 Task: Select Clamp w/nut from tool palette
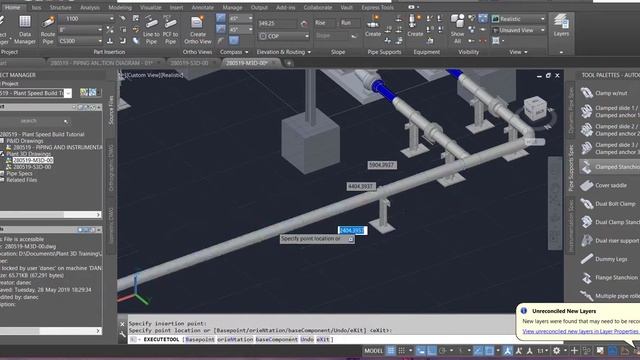click(x=610, y=93)
